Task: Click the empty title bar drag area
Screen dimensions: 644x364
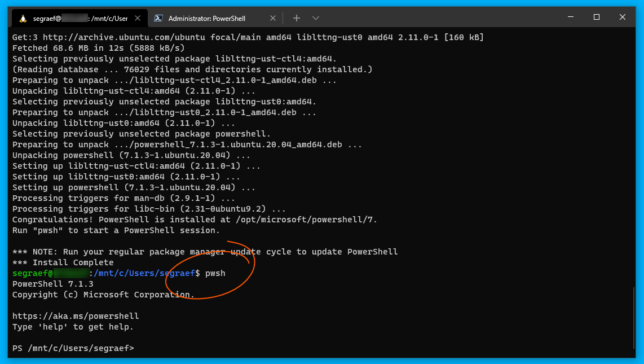Action: pos(440,18)
